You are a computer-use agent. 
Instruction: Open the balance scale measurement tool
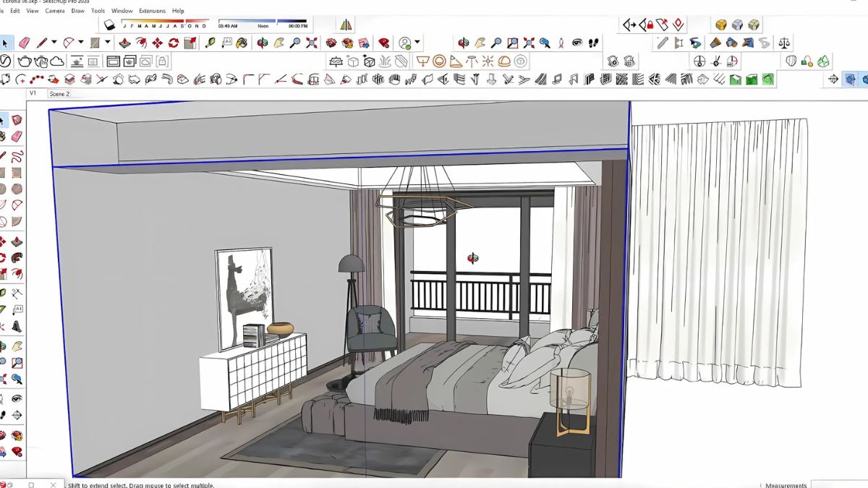click(x=784, y=43)
